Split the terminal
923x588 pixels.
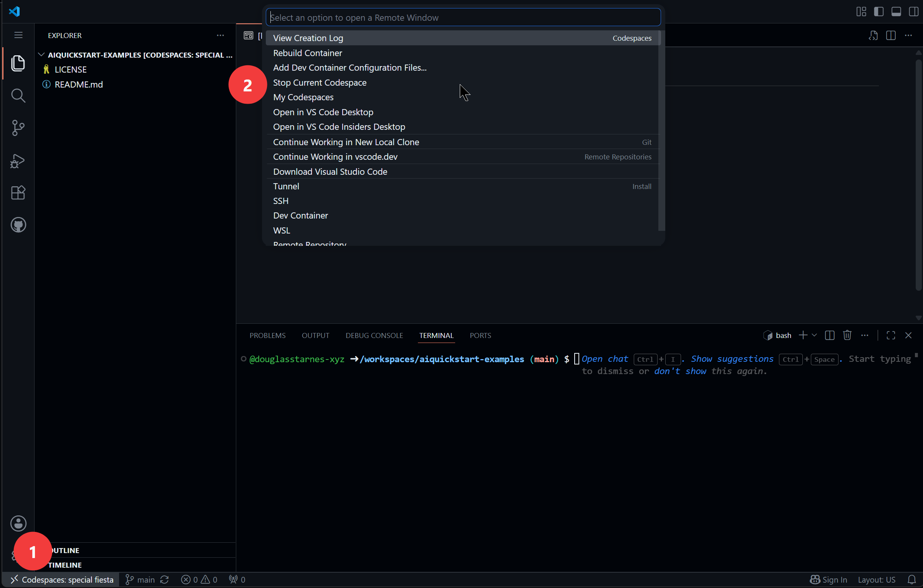pyautogui.click(x=830, y=335)
